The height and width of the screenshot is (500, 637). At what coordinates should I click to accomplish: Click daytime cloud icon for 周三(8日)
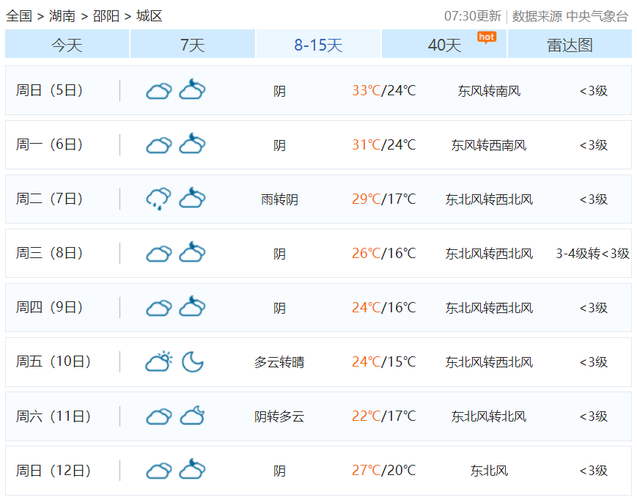click(x=159, y=254)
